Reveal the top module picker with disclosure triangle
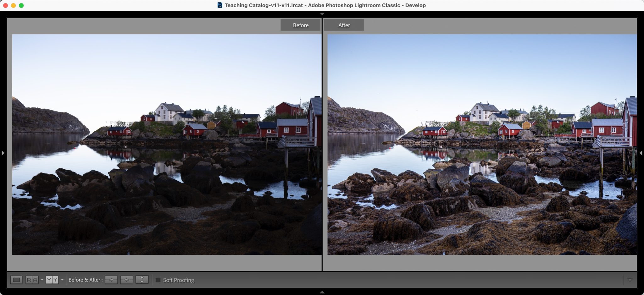Image resolution: width=644 pixels, height=295 pixels. 323,14
